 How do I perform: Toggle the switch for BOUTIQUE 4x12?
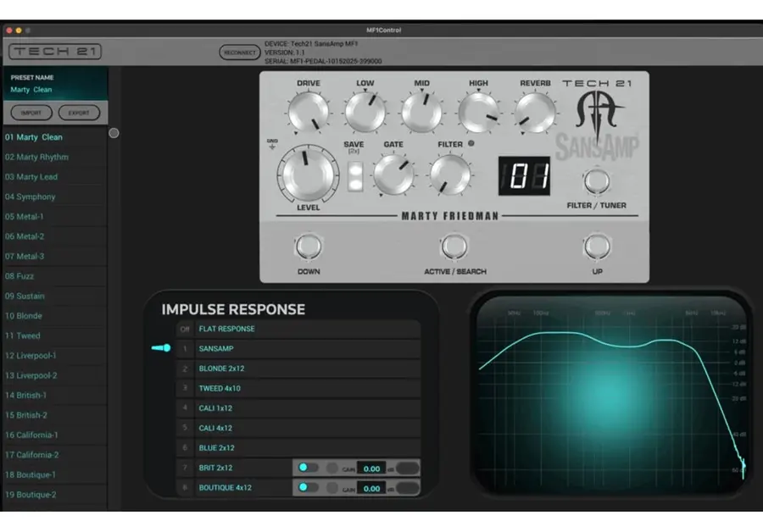[x=308, y=487]
